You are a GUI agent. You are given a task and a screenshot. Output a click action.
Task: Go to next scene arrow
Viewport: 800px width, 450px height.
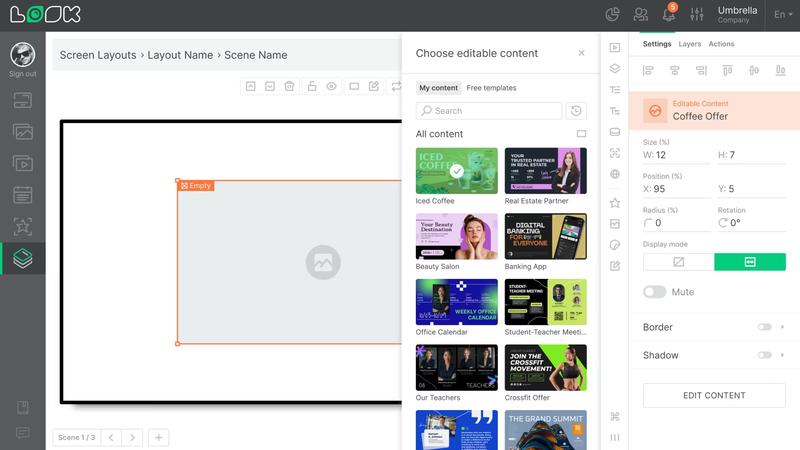(132, 437)
